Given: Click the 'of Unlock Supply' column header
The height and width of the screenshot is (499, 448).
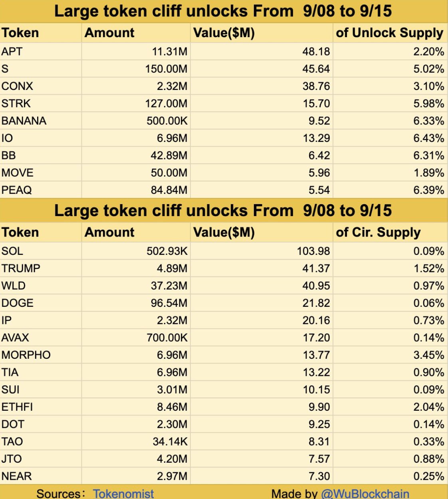Looking at the screenshot, I should 390,33.
